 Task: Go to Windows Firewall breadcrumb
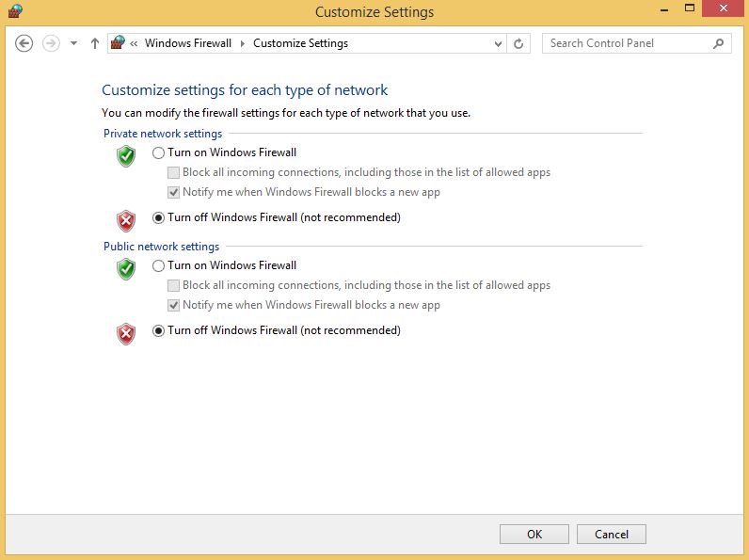point(187,43)
